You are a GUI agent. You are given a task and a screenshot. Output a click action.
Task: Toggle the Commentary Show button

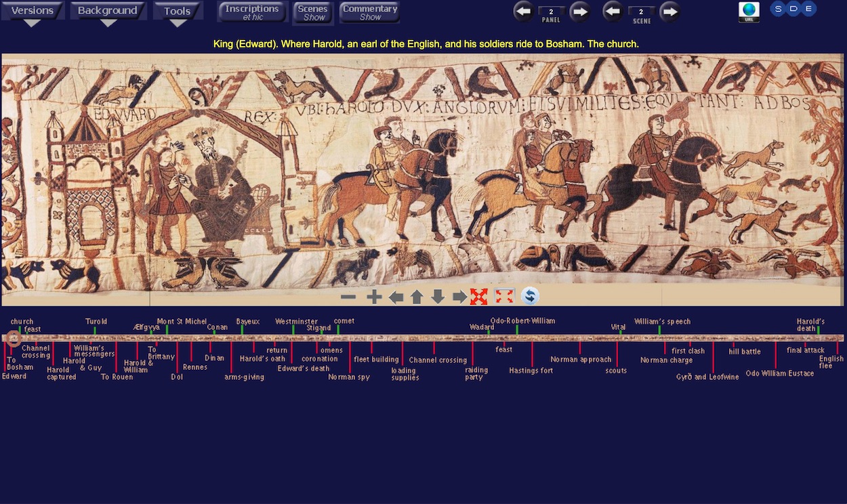click(370, 12)
